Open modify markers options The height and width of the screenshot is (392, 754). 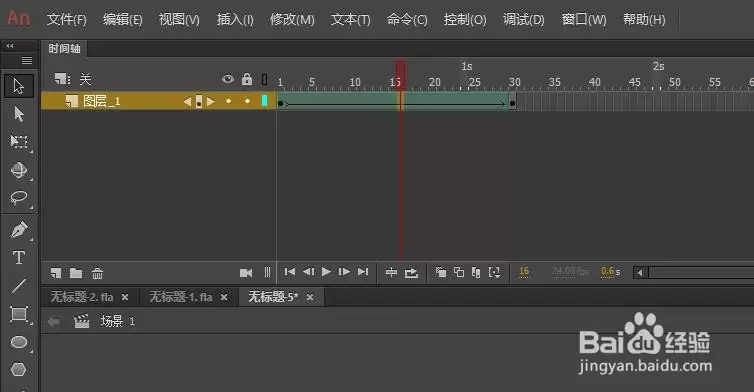click(x=494, y=273)
